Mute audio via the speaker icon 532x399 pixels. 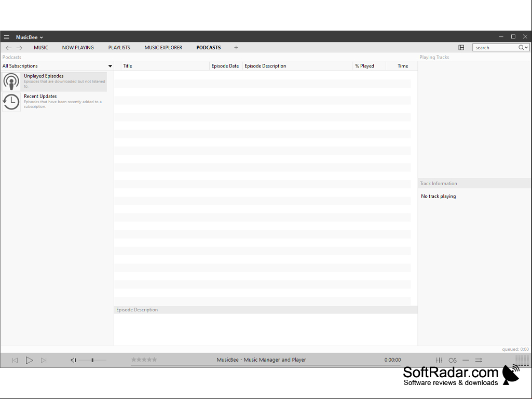(73, 360)
